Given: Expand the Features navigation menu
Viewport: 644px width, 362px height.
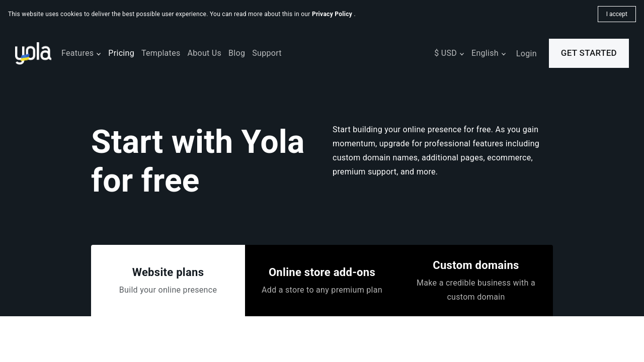Looking at the screenshot, I should tap(77, 53).
